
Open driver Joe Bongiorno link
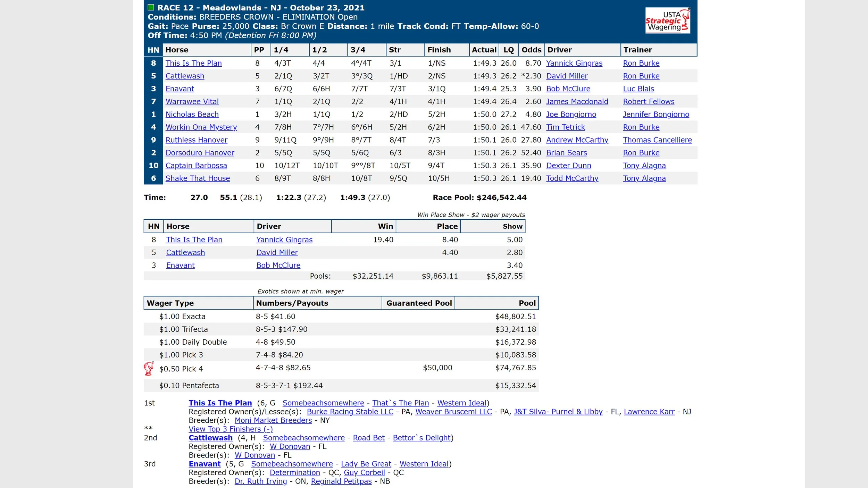tap(571, 115)
